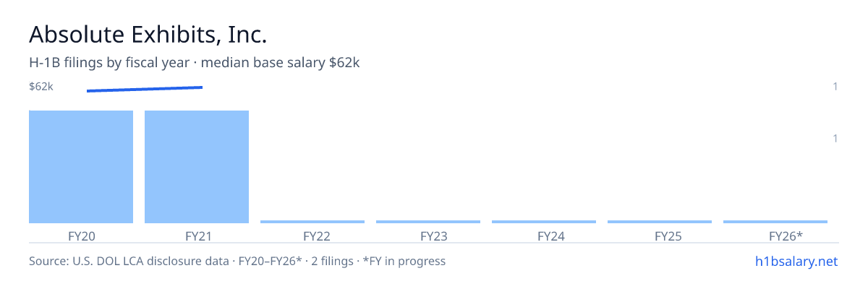Select the thin FY25 bar
Viewport: 868px width, 289px height.
coord(660,222)
